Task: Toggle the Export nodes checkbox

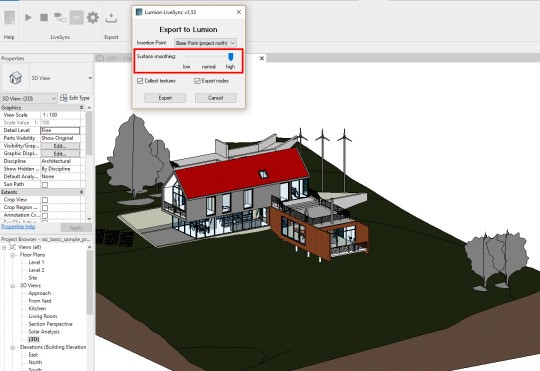Action: [197, 81]
